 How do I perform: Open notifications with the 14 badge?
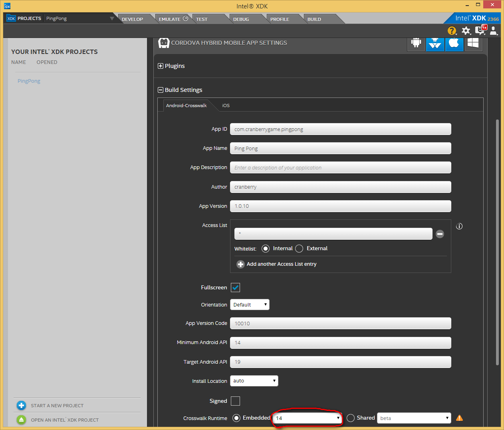(x=480, y=30)
